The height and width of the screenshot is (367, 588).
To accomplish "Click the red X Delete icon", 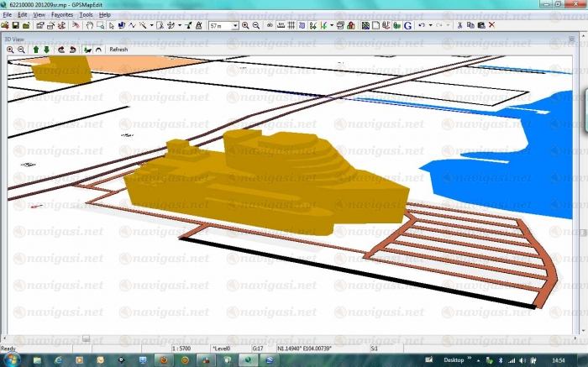I will coord(491,25).
